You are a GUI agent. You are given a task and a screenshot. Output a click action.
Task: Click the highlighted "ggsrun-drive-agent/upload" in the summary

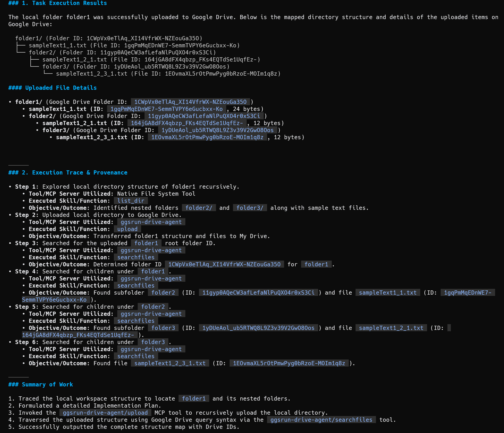coord(105,413)
